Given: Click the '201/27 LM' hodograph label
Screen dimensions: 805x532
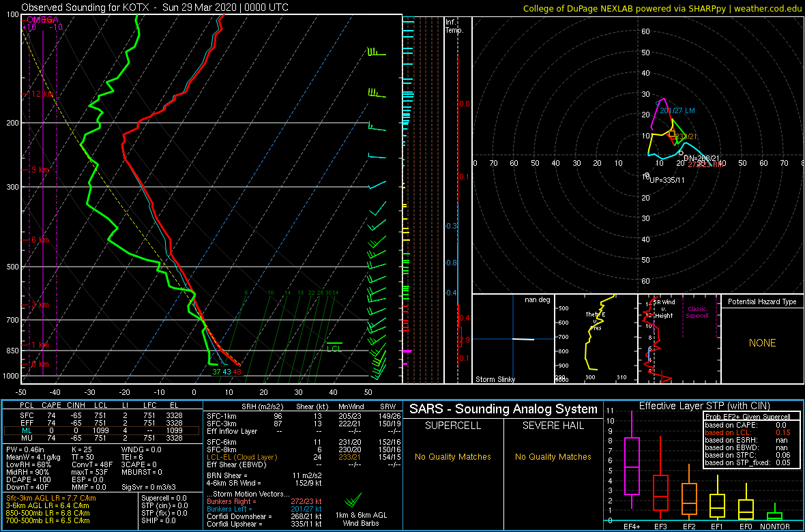Looking at the screenshot, I should 677,110.
